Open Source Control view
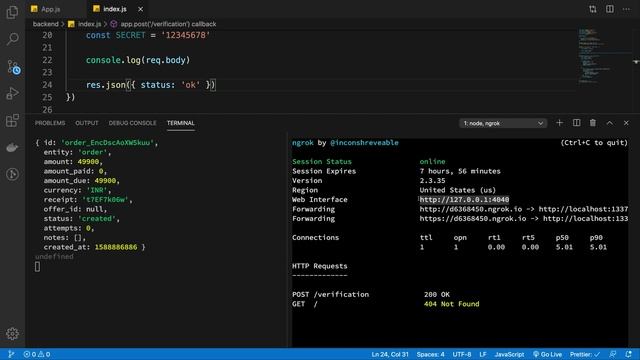The height and width of the screenshot is (360, 640). [x=13, y=67]
